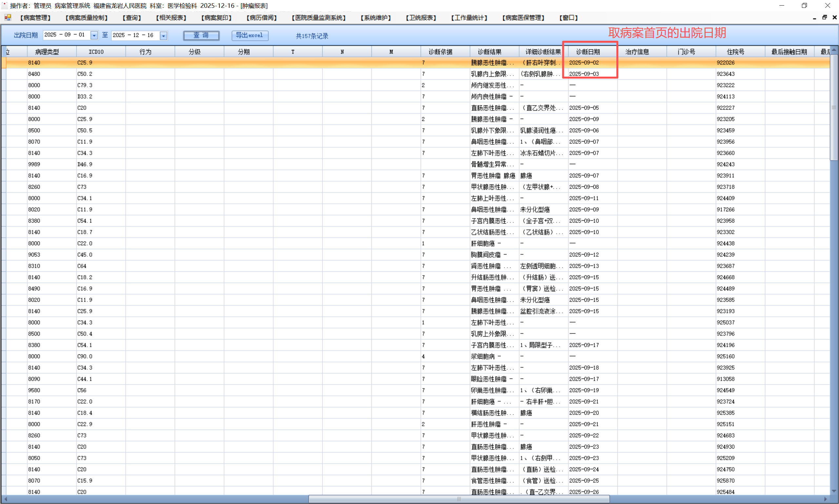Click the ICD10 column header

[x=96, y=52]
